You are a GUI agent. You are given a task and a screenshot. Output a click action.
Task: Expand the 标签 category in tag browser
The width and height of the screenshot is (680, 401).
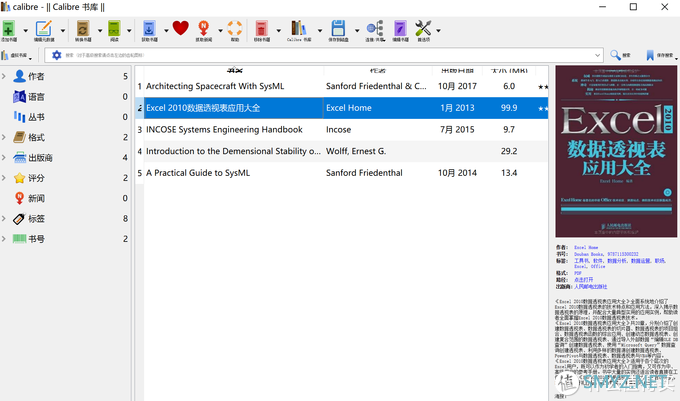tap(5, 218)
